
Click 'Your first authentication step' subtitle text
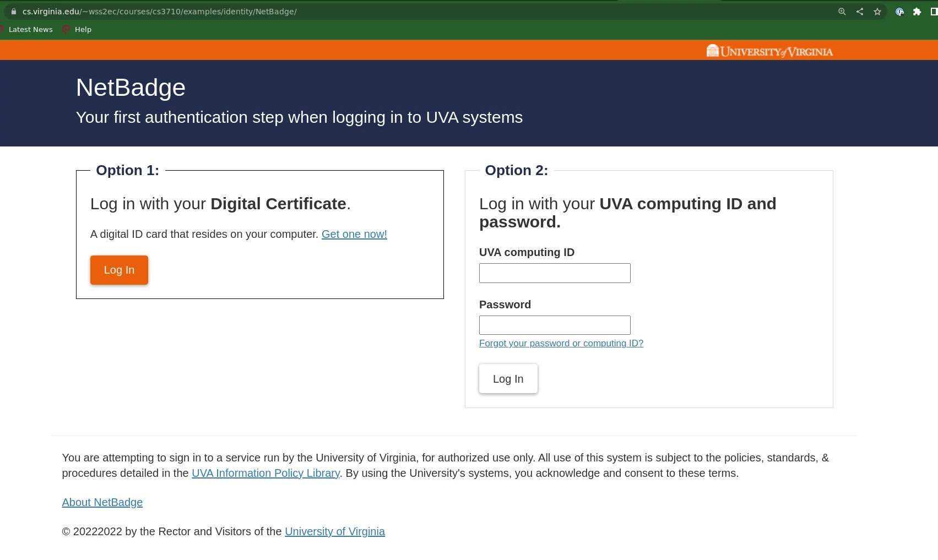pyautogui.click(x=299, y=117)
